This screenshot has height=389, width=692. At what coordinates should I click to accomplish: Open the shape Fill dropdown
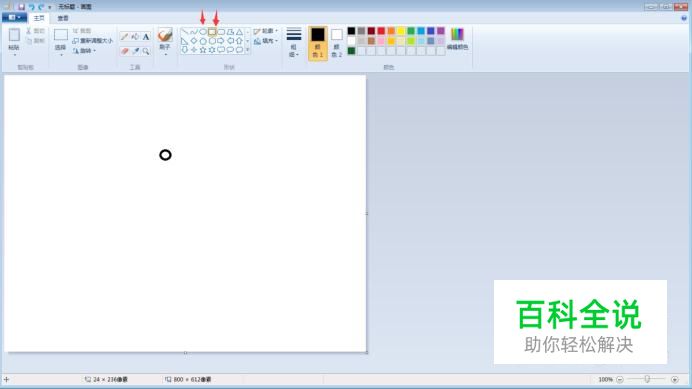(x=266, y=41)
